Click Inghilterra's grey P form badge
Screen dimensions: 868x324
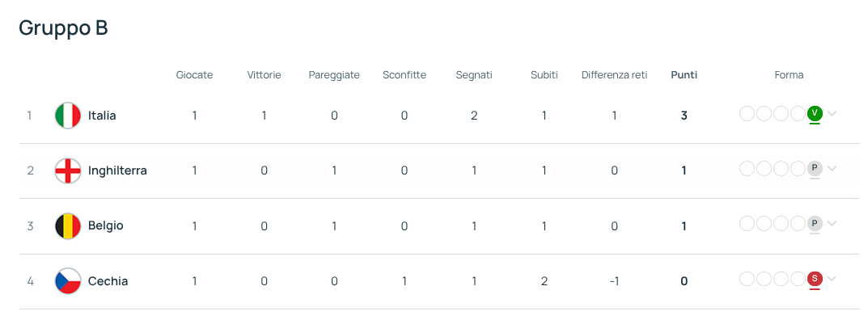tap(815, 168)
